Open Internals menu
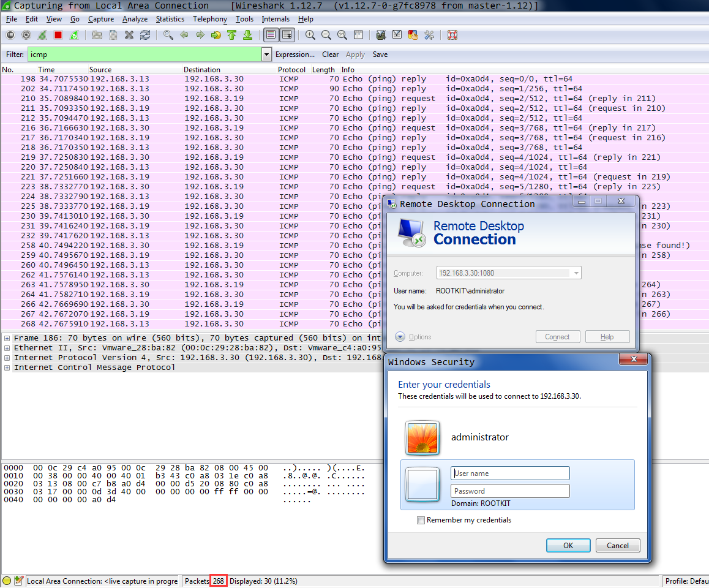Screen dimensions: 709x588 (276, 19)
